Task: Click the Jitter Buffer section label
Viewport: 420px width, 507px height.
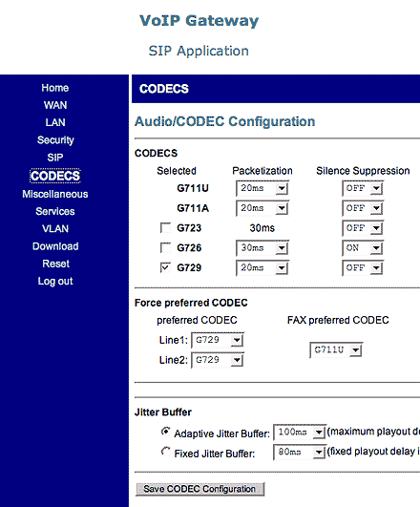Action: tap(163, 412)
